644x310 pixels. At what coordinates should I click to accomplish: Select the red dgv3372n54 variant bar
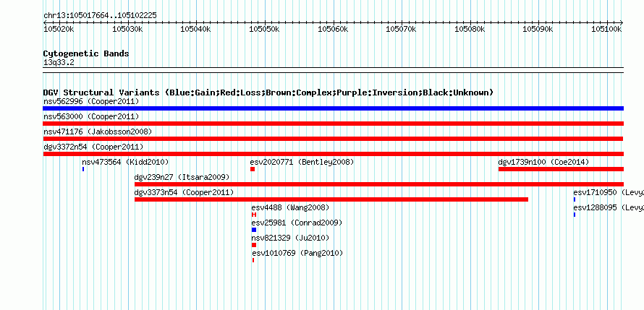click(x=333, y=154)
